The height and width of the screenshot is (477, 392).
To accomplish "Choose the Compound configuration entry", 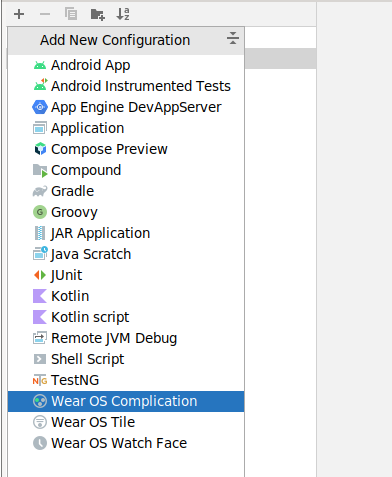I will click(x=126, y=170).
